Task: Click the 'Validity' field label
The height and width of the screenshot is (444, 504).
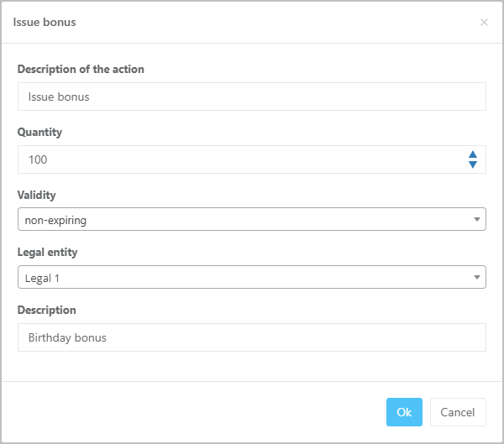Action: coord(36,195)
